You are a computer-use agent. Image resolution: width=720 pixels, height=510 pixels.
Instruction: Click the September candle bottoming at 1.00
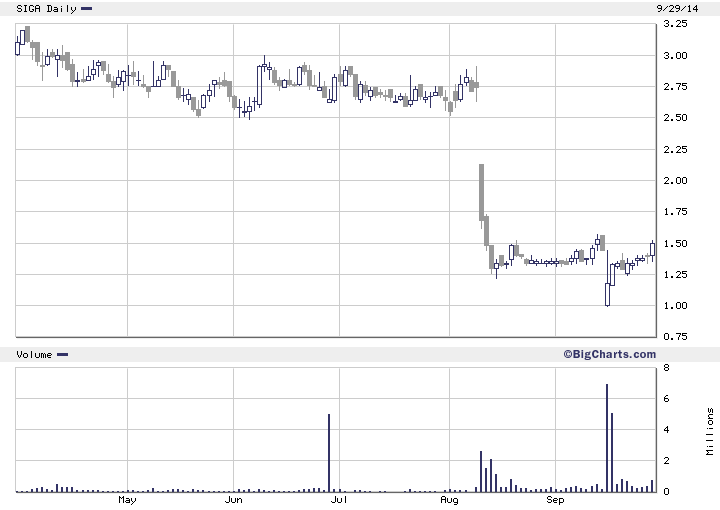(608, 278)
